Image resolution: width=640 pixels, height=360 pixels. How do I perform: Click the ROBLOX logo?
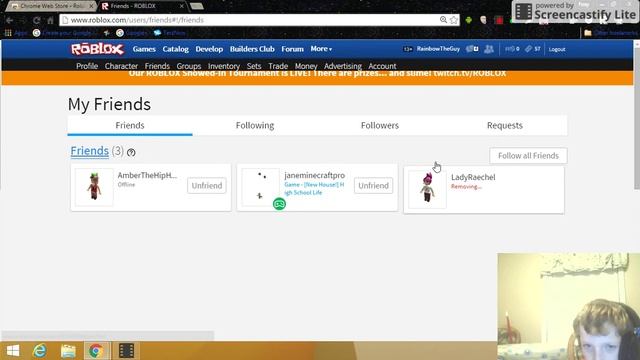click(97, 49)
